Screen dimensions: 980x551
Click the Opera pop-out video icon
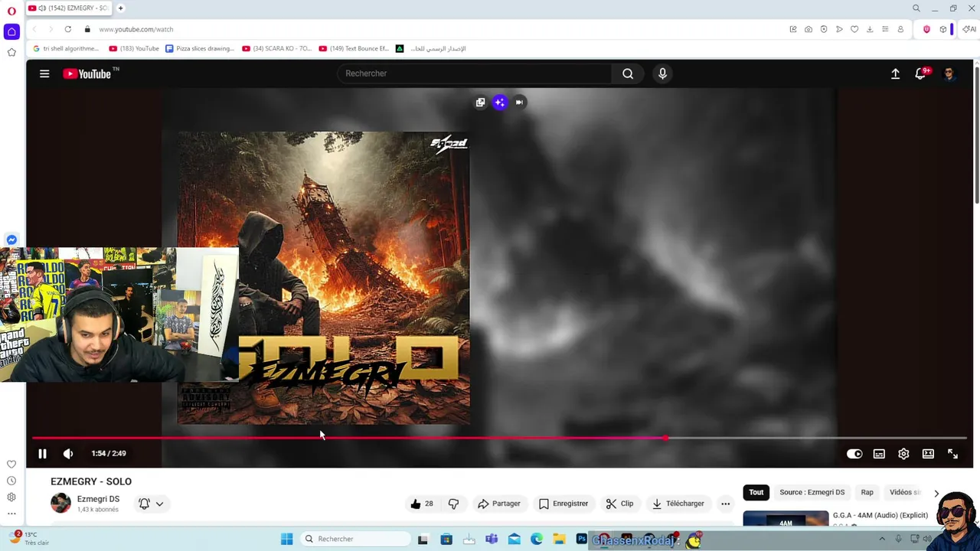pyautogui.click(x=480, y=102)
